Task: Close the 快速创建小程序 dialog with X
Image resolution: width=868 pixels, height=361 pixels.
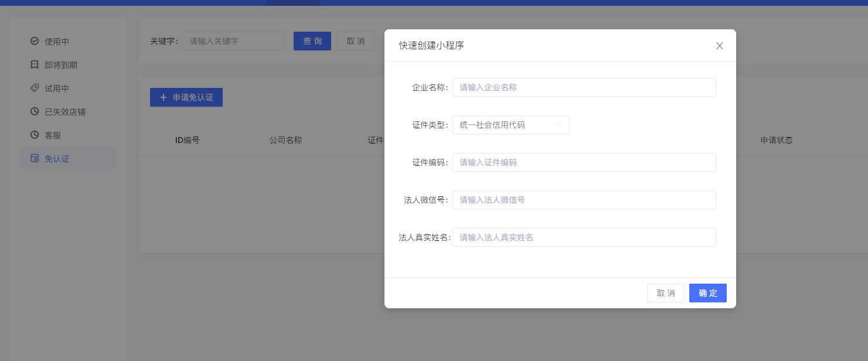Action: click(719, 46)
